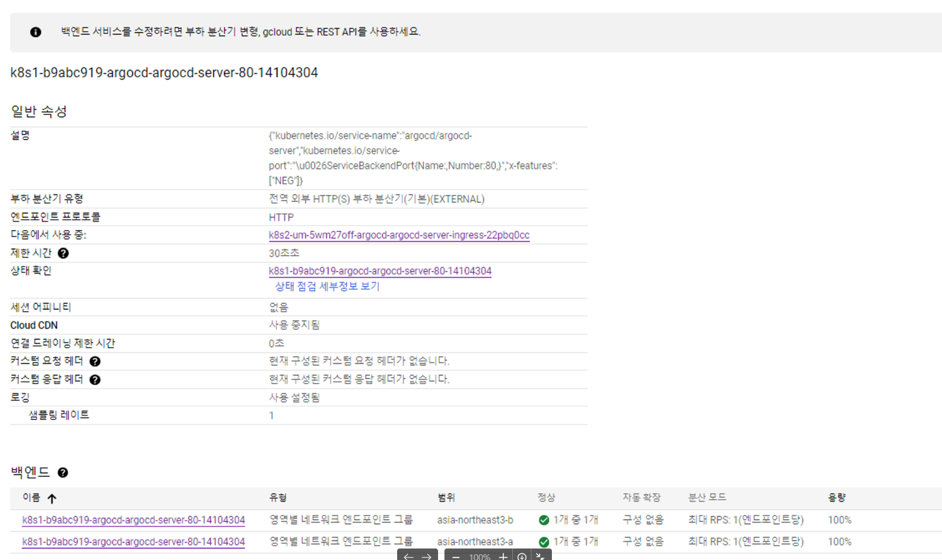Click the download icon in bottom toolbar
This screenshot has height=560, width=942.
522,557
